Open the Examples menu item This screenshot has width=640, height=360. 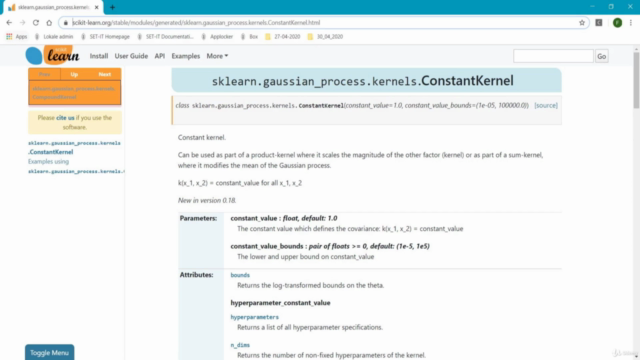tap(186, 56)
